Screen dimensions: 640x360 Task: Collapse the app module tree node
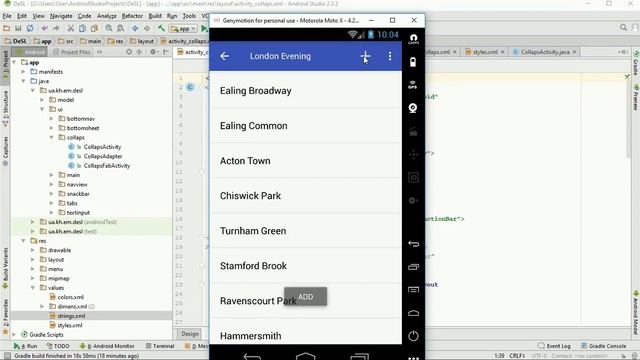(14, 62)
